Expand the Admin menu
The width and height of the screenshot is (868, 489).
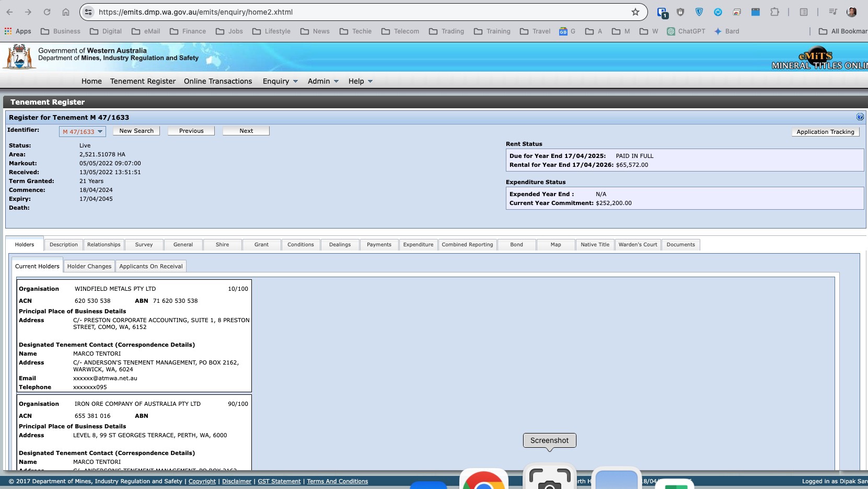tap(323, 81)
